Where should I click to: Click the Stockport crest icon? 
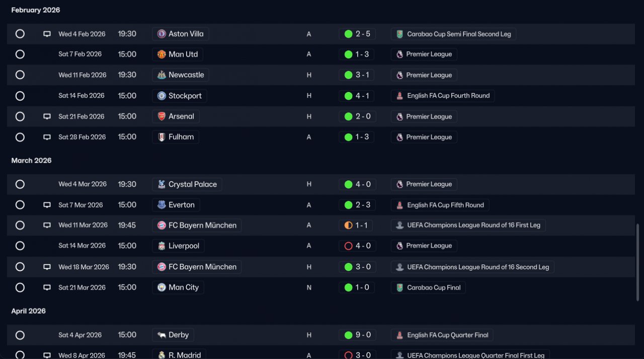pyautogui.click(x=162, y=96)
